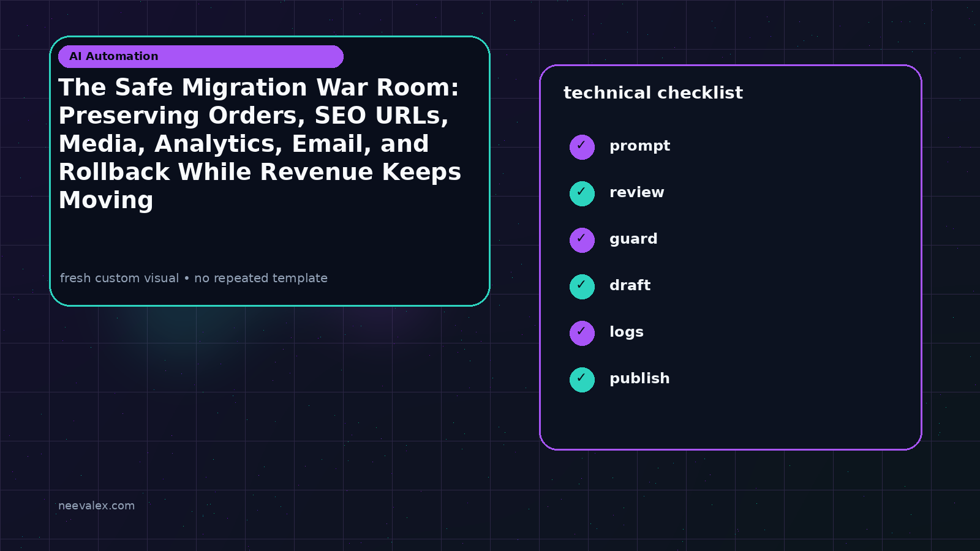Screen dimensions: 980x551
Task: Click the purple checkmark beside prompt
Action: [x=582, y=147]
